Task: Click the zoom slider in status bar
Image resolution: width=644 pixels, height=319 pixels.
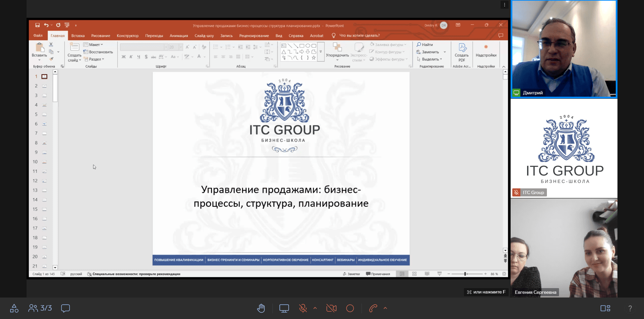Action: pyautogui.click(x=466, y=274)
